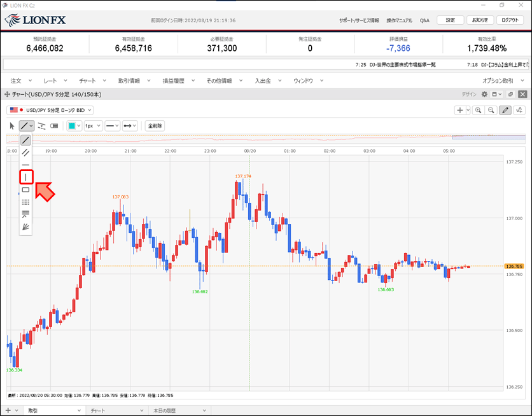Click the chart overview navigator strip

(x=266, y=137)
